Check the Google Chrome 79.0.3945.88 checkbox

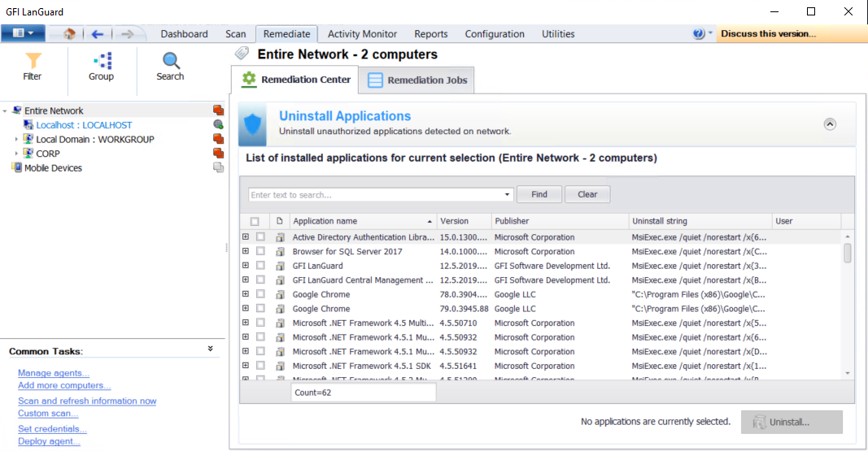261,309
